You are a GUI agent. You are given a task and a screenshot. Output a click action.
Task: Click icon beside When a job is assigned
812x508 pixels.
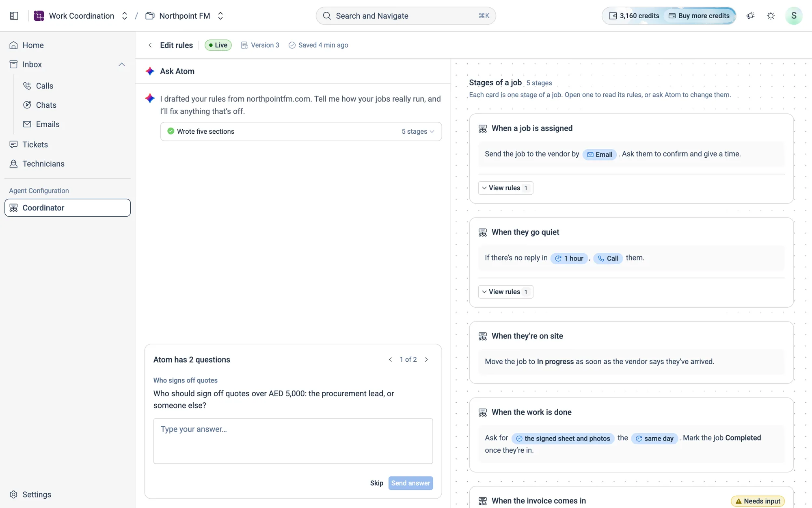click(x=483, y=128)
